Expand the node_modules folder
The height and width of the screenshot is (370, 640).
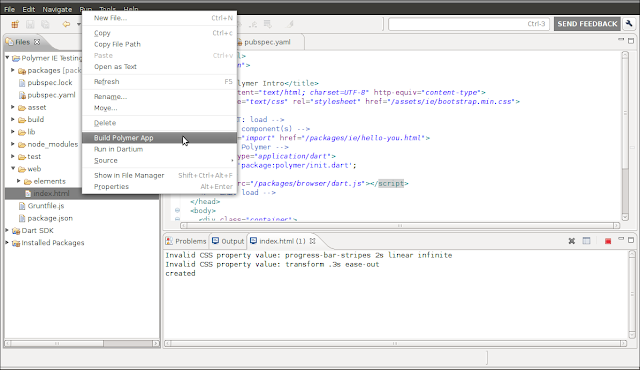[x=13, y=144]
